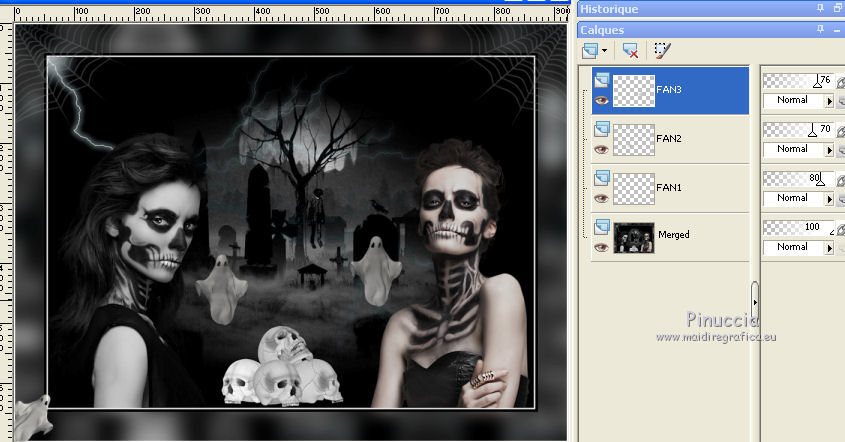
Task: Open the Normal blend mode dropdown for FAN3
Action: click(x=799, y=100)
